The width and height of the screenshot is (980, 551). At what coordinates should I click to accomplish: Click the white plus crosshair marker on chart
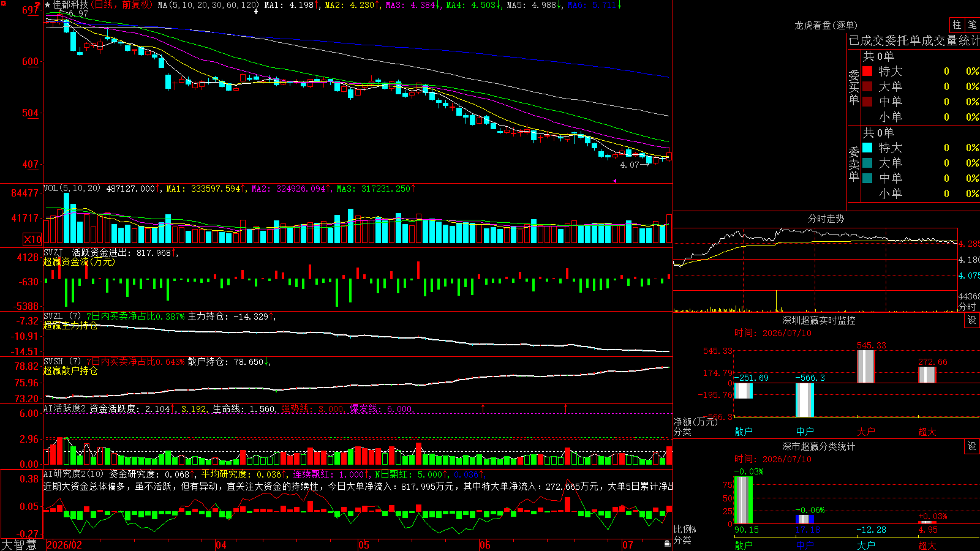[256, 12]
